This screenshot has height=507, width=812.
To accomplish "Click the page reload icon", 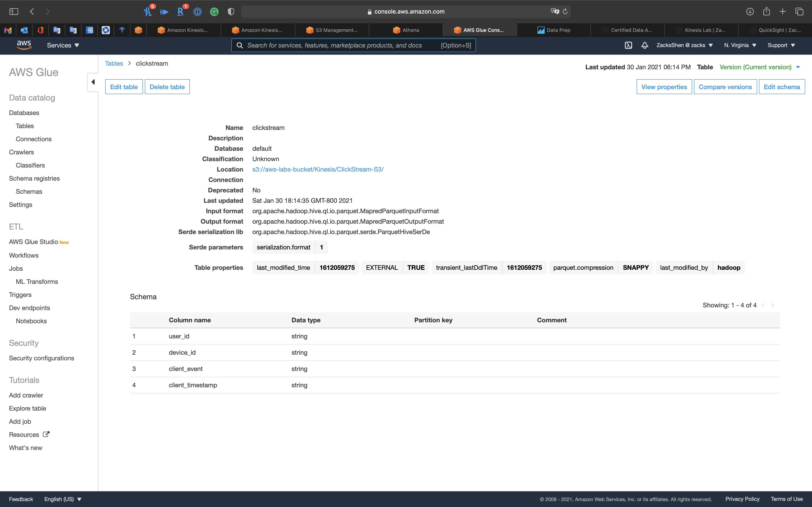I will point(565,12).
